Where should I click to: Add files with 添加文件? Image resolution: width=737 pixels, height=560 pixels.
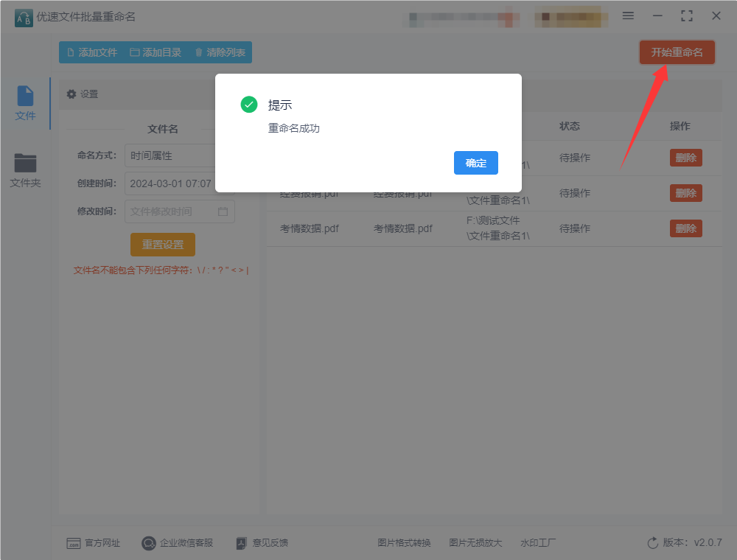92,52
